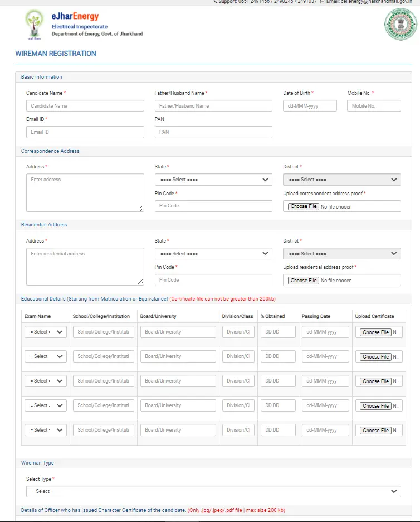This screenshot has height=522, width=420.
Task: Choose file for residential address proof
Action: [304, 281]
